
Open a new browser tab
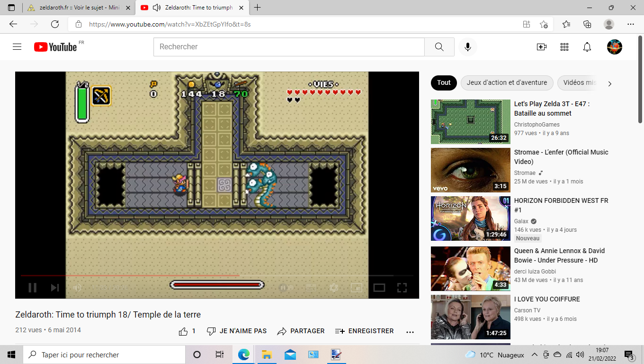pos(258,8)
